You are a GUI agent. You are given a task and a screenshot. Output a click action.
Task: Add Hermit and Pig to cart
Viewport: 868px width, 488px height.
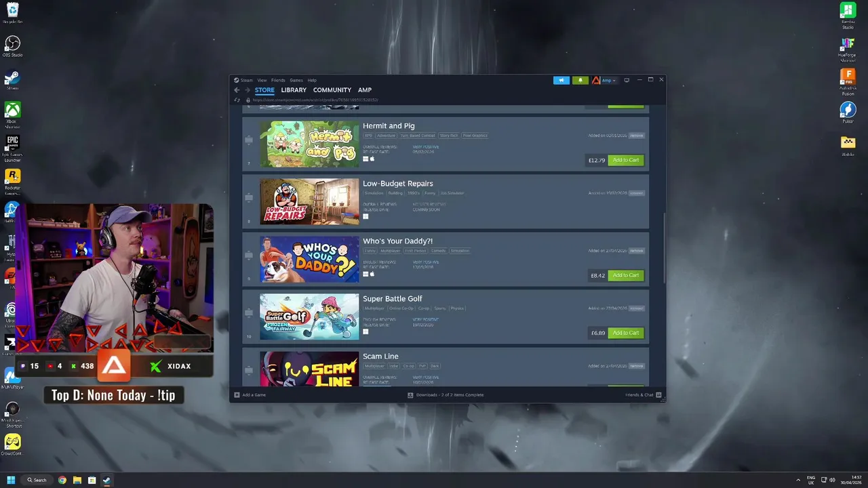point(625,160)
